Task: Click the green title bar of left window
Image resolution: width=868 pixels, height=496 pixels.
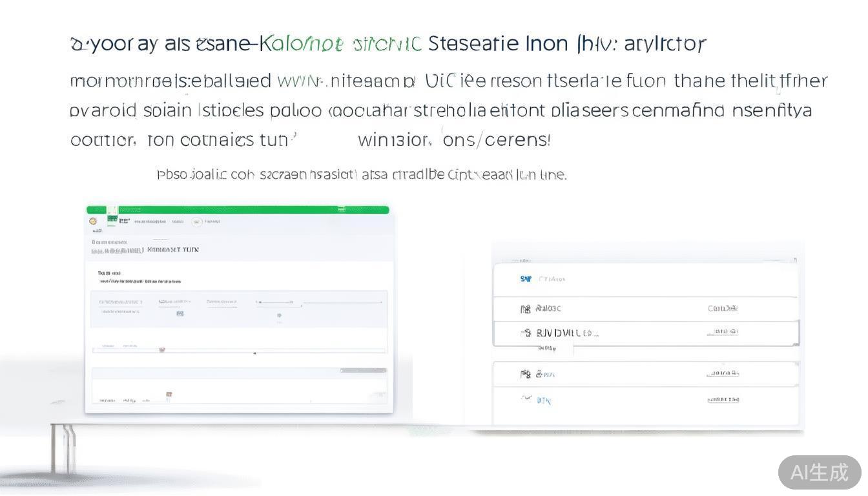Action: tap(238, 209)
